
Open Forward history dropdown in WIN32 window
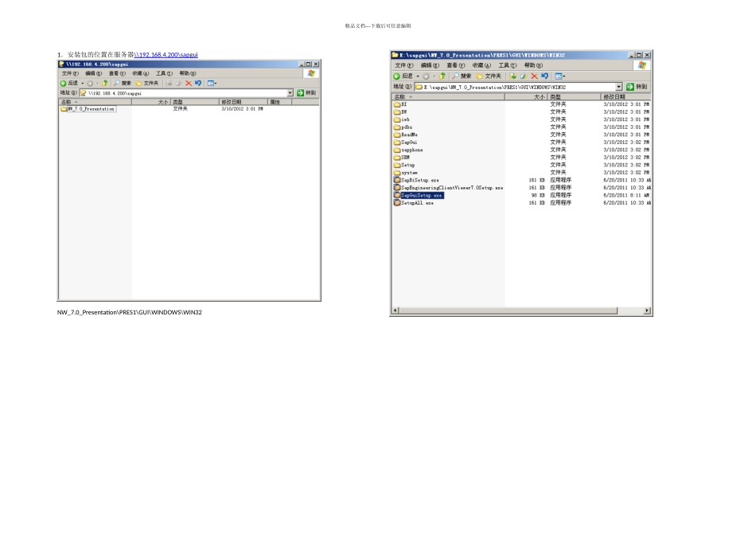click(434, 76)
